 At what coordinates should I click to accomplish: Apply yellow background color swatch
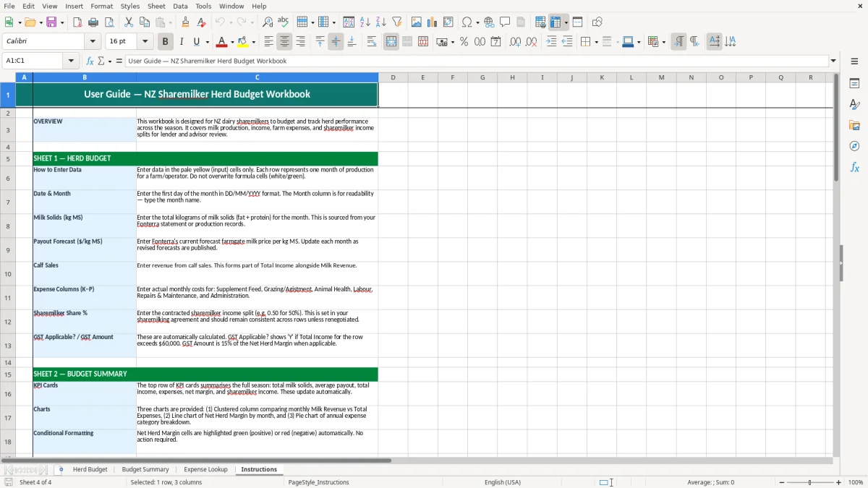coord(244,42)
